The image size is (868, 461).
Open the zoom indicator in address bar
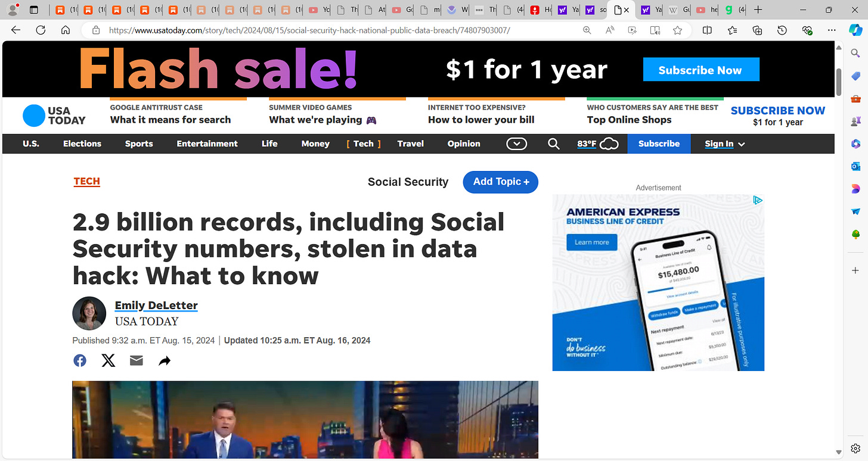pos(587,30)
